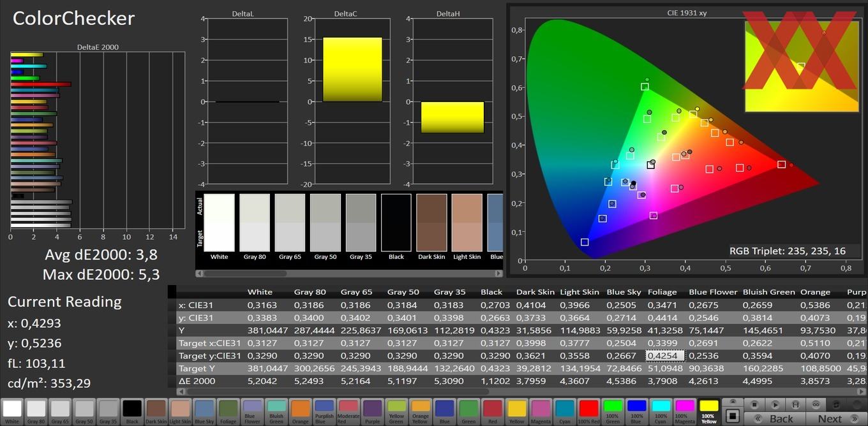Click the Gray 35 actual/target patch

pos(361,223)
